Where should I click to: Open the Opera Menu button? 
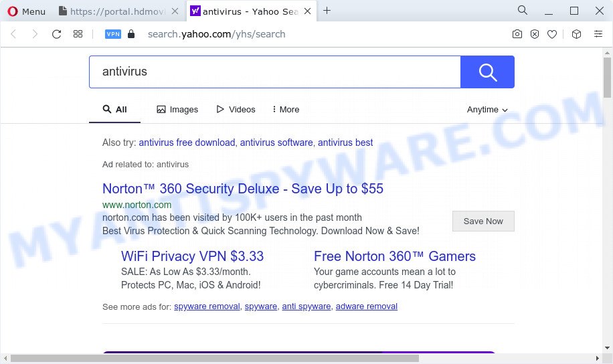coord(26,11)
